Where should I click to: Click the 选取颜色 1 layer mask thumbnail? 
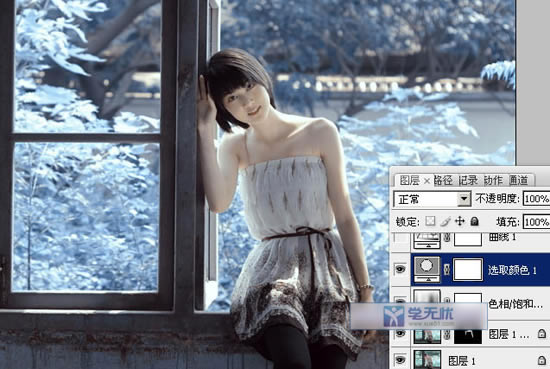click(x=468, y=269)
